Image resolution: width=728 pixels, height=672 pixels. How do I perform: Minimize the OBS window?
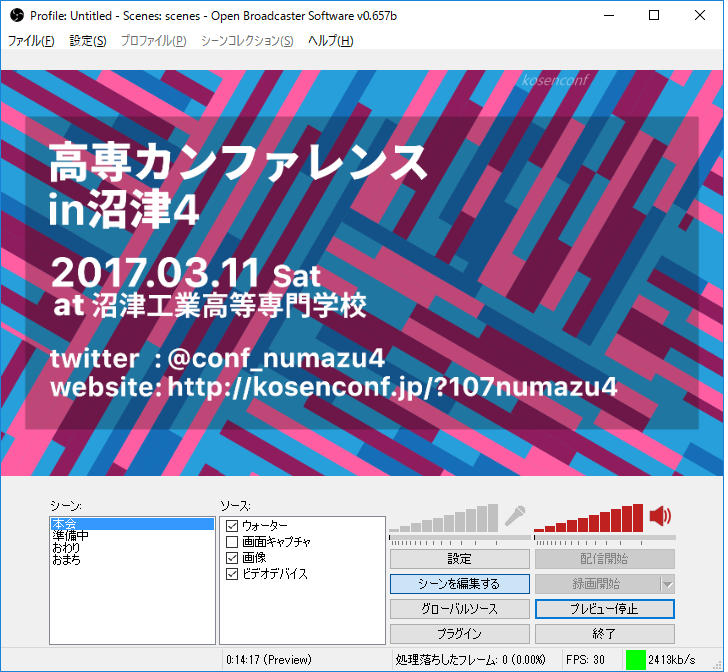coord(609,15)
